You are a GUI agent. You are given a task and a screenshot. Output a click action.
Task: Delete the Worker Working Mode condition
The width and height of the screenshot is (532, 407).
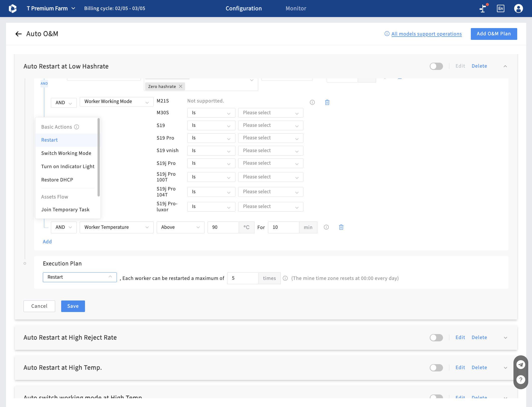point(327,102)
